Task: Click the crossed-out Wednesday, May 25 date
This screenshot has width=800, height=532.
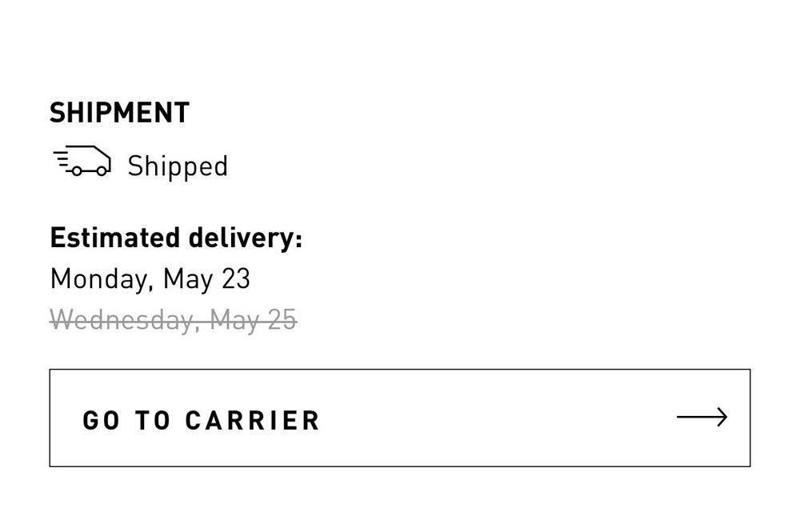Action: tap(173, 320)
